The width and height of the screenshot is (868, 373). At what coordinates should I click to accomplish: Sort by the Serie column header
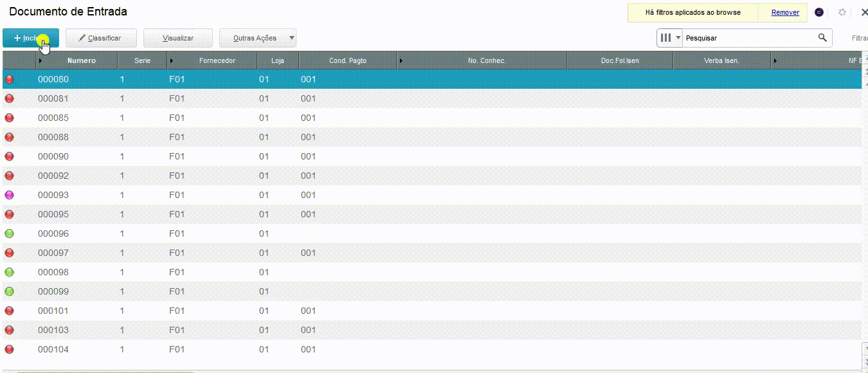(142, 60)
